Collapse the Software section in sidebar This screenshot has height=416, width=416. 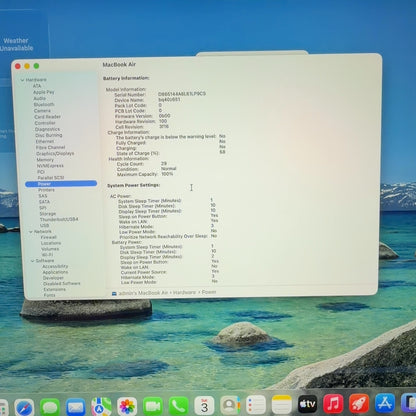[33, 261]
